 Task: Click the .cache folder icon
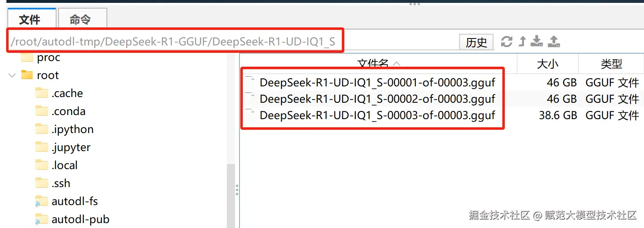(42, 93)
